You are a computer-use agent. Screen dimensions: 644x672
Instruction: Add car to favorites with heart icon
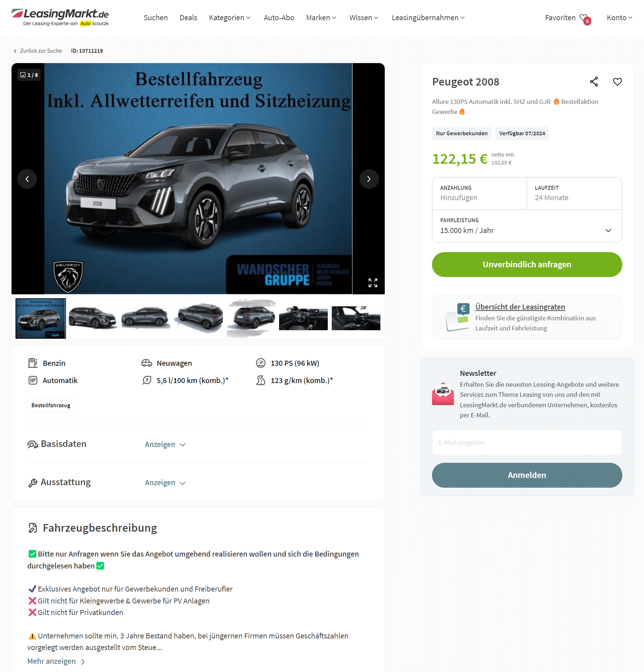coord(617,82)
